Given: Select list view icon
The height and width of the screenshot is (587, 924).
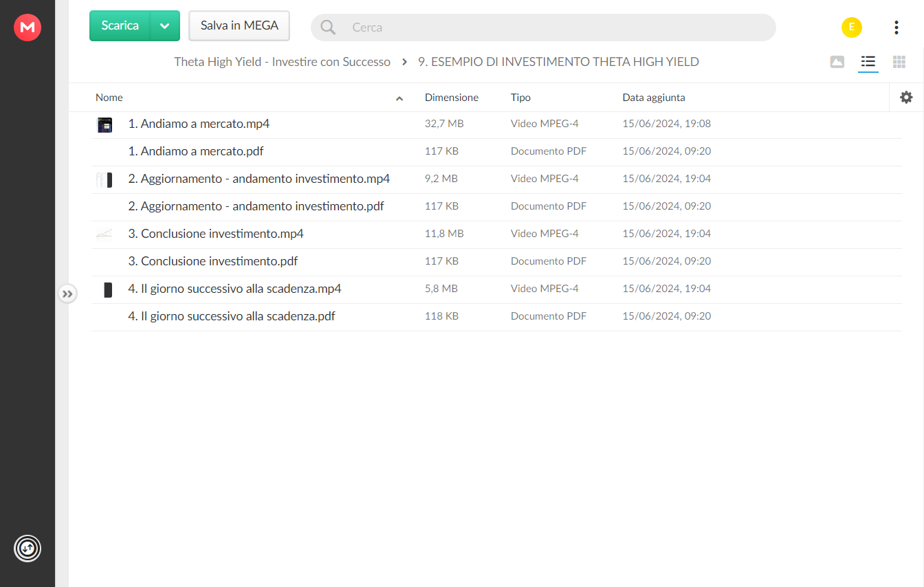Looking at the screenshot, I should click(868, 62).
